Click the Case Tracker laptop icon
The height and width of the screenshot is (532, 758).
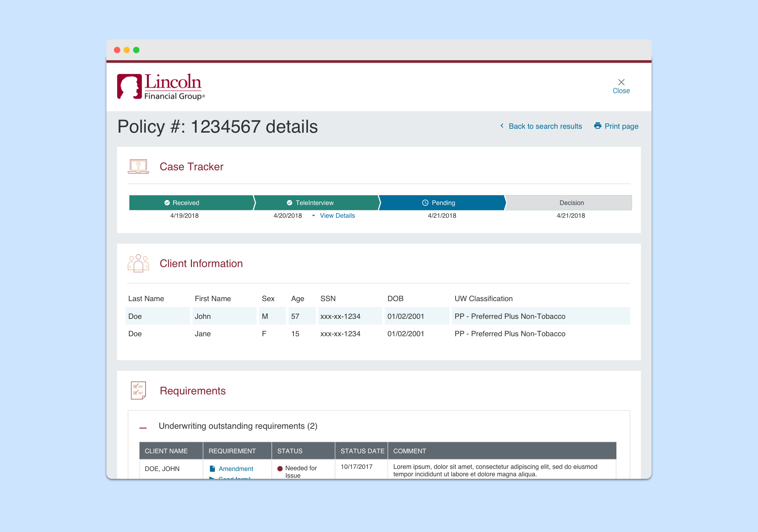(138, 166)
